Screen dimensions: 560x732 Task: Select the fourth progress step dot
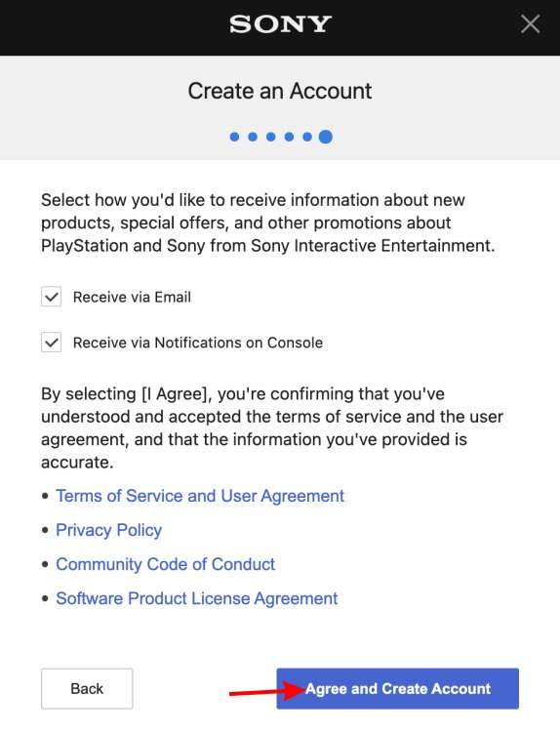[x=289, y=137]
